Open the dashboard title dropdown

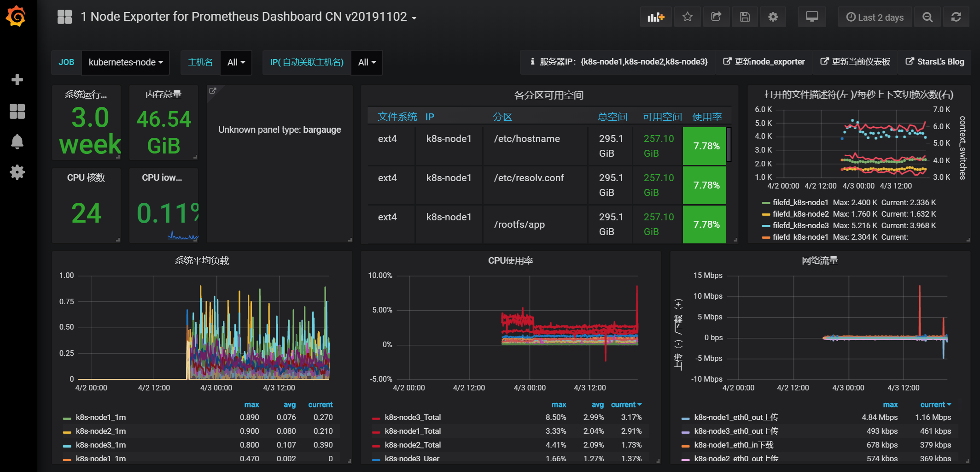coord(249,17)
